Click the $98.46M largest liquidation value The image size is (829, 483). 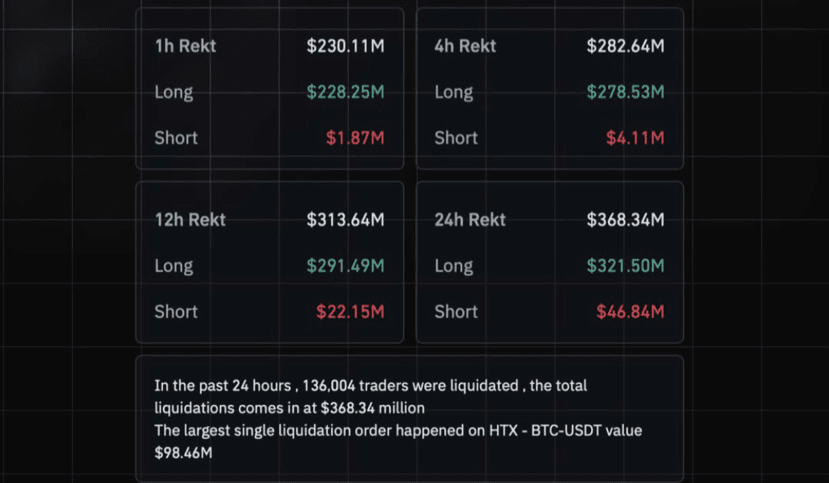pos(182,453)
